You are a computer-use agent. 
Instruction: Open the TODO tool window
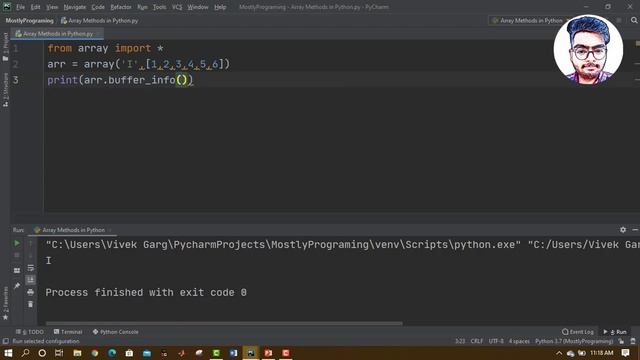(x=30, y=332)
